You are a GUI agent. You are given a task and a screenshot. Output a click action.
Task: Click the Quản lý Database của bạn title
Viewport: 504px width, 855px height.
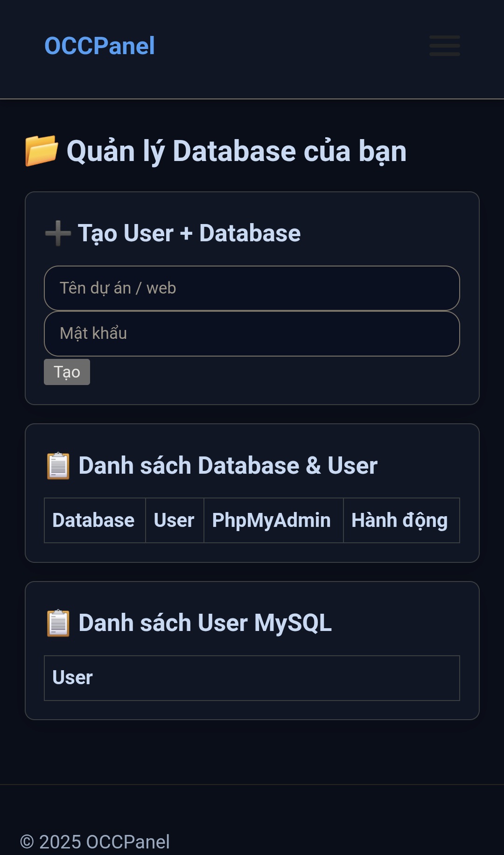[236, 151]
